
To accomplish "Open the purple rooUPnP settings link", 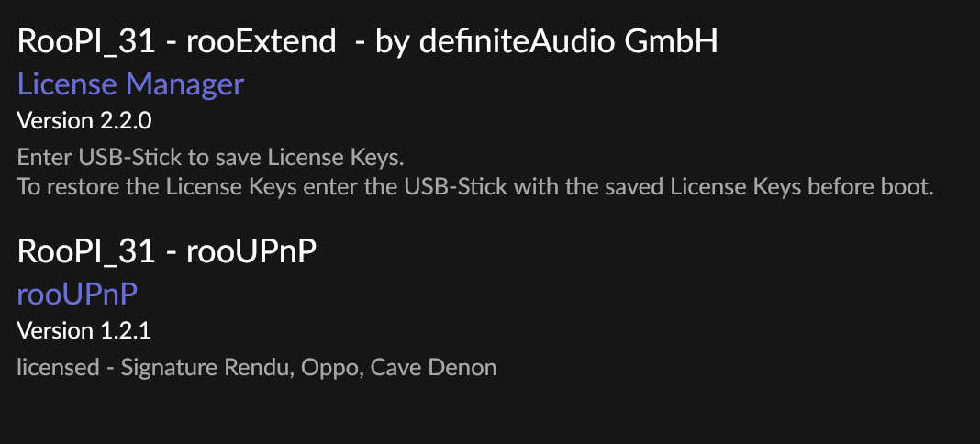I will point(77,294).
